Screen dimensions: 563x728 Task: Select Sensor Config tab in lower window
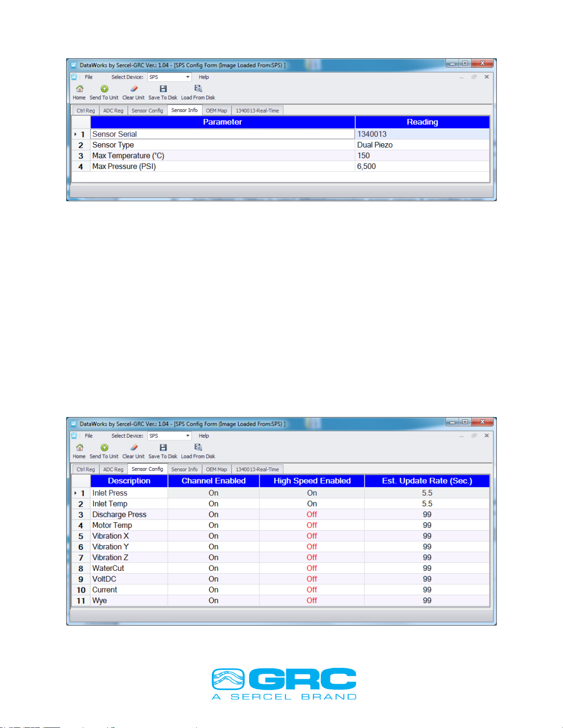coord(147,469)
